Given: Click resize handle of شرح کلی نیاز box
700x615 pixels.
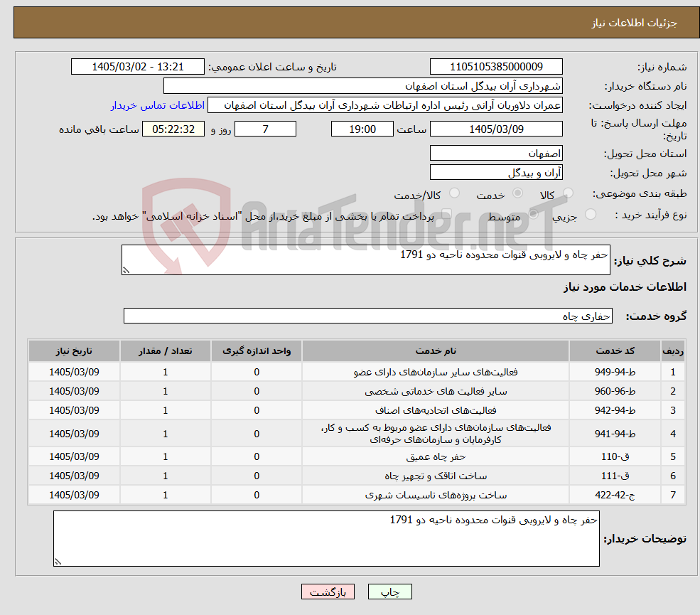Looking at the screenshot, I should [126, 270].
